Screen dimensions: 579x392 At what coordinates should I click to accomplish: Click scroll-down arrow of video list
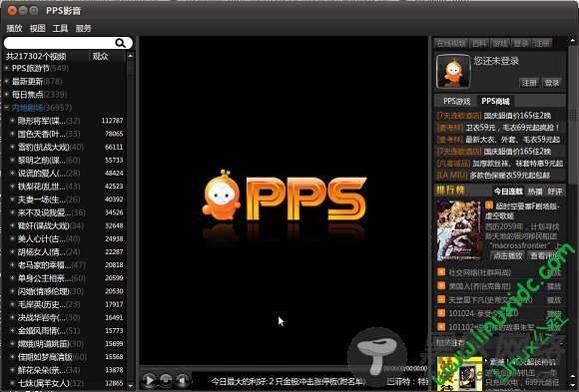[130, 385]
